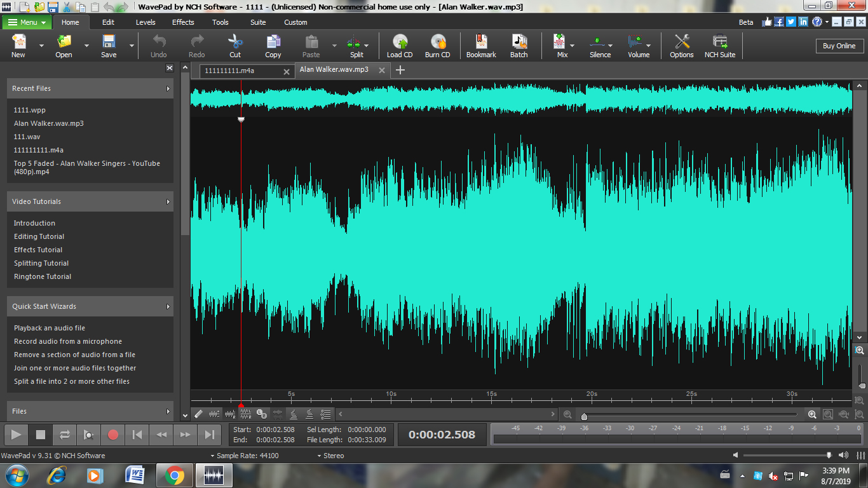The width and height of the screenshot is (868, 488).
Task: Open 'Join one or more audio files together' wizard
Action: pyautogui.click(x=75, y=368)
